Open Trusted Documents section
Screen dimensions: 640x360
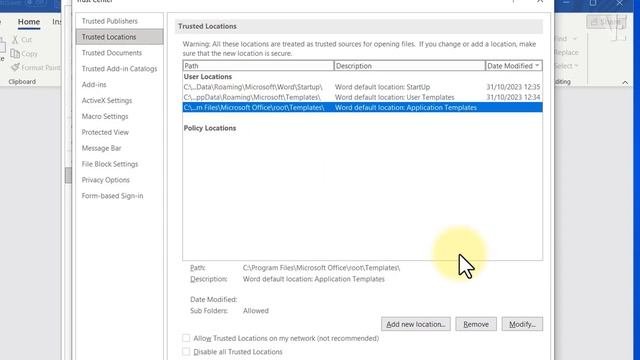(111, 53)
